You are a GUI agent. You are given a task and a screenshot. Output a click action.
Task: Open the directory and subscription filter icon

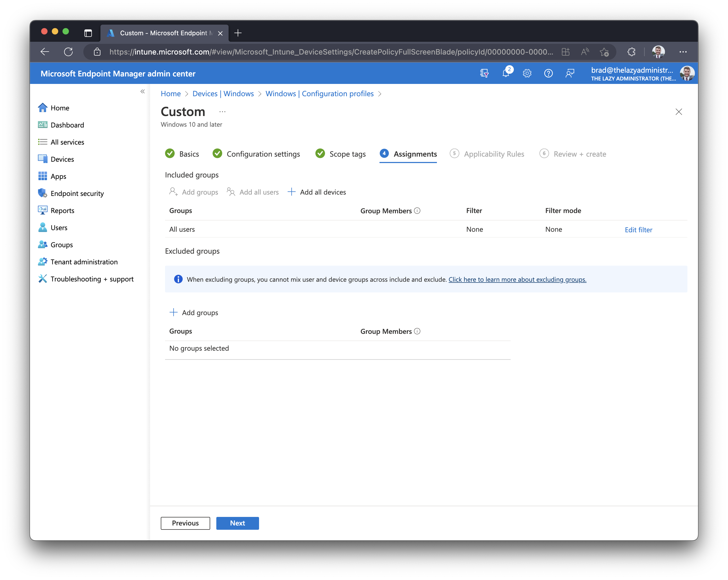coord(484,73)
